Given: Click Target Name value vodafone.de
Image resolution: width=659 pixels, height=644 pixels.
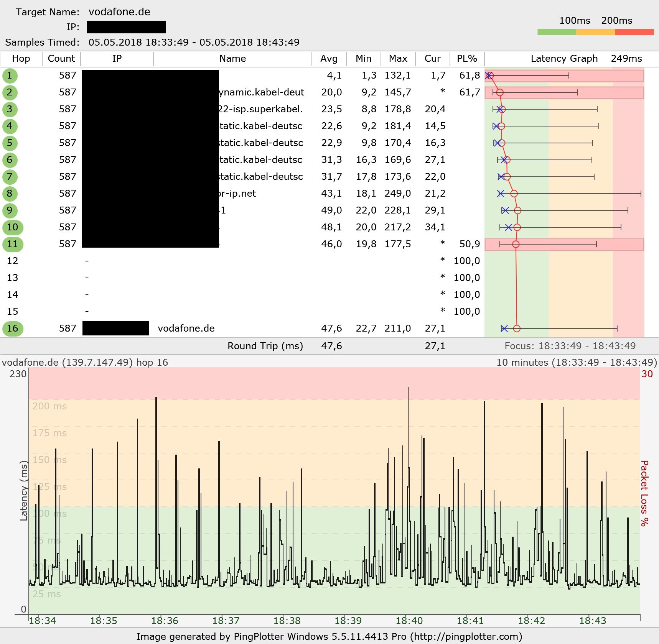Looking at the screenshot, I should coord(119,12).
